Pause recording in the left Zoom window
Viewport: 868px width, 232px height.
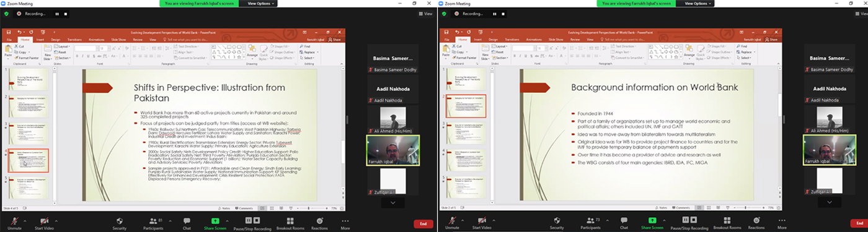[58, 14]
